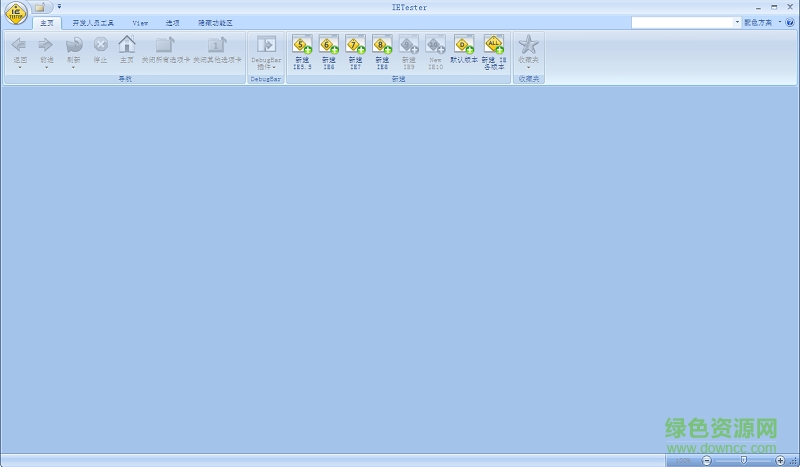Screen dimensions: 800x467
Task: Switch to the View ribbon tab
Action: pyautogui.click(x=140, y=23)
